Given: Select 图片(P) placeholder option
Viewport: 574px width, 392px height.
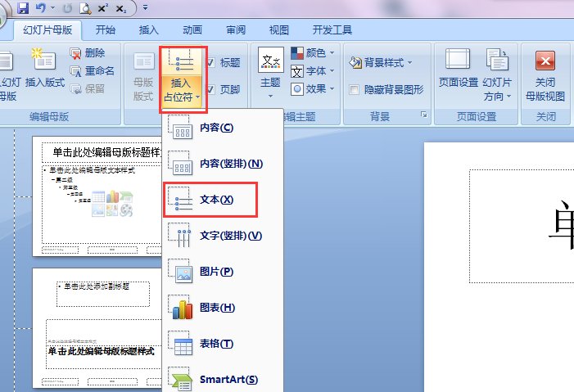Looking at the screenshot, I should coord(223,271).
